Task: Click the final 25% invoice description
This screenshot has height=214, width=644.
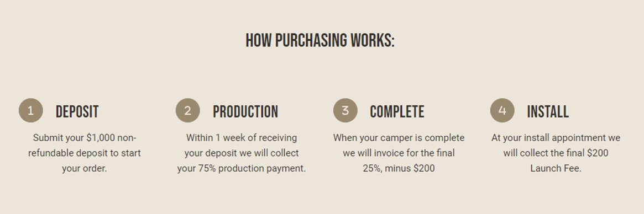Action: (399, 153)
